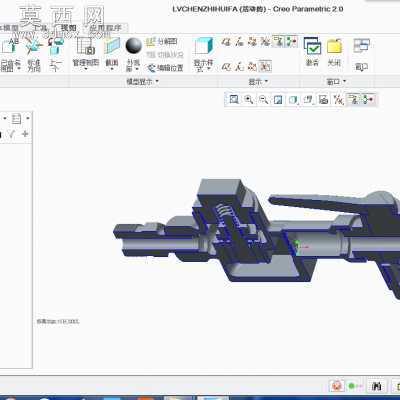Click the Exploded View (分解图) icon
This screenshot has height=400, width=400.
click(151, 42)
